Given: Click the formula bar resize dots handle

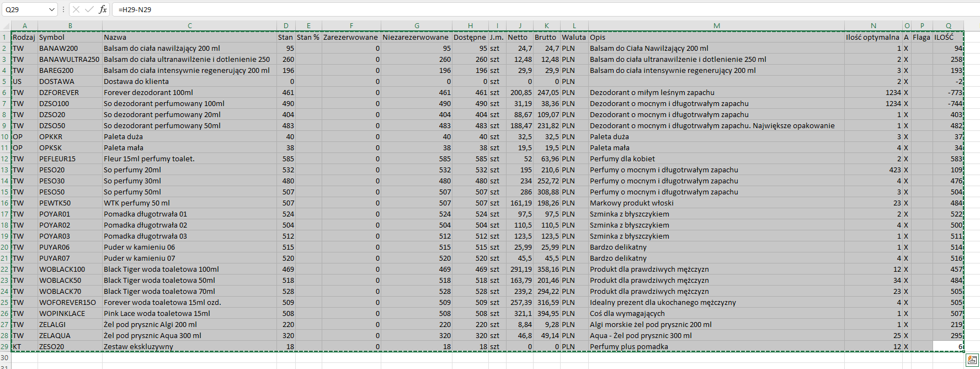Looking at the screenshot, I should [x=63, y=9].
